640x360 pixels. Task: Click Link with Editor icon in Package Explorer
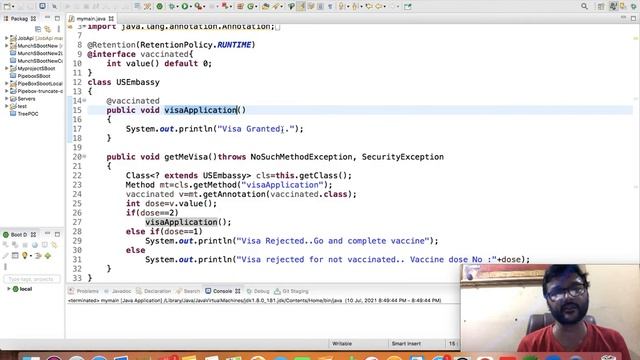(x=47, y=29)
